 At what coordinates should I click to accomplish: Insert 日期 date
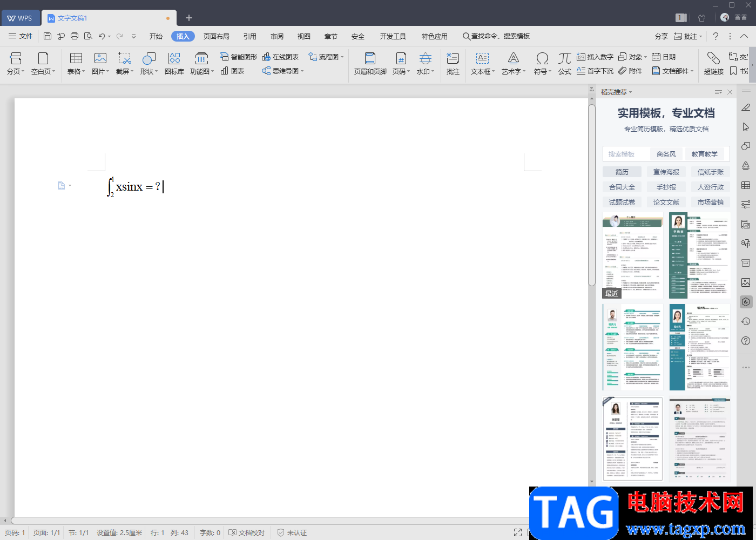(x=664, y=57)
